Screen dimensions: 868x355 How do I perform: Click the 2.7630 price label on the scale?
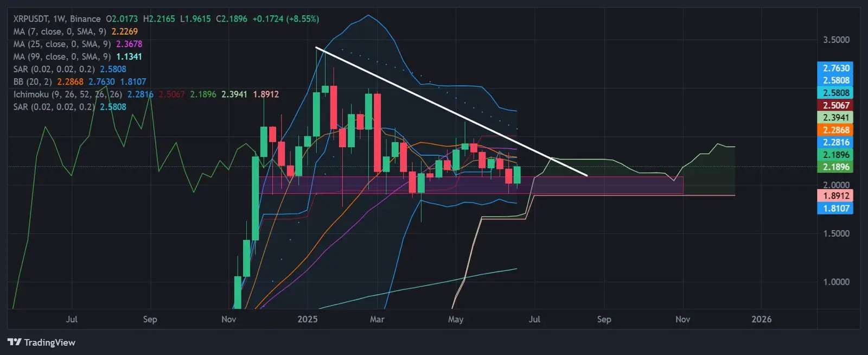(835, 68)
